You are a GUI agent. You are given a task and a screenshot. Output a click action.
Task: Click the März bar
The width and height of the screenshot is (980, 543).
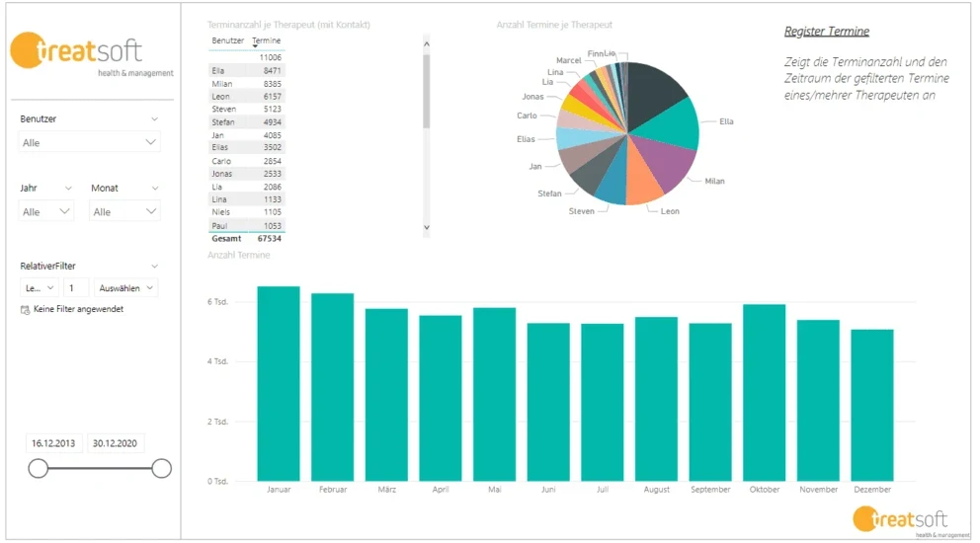tap(386, 395)
